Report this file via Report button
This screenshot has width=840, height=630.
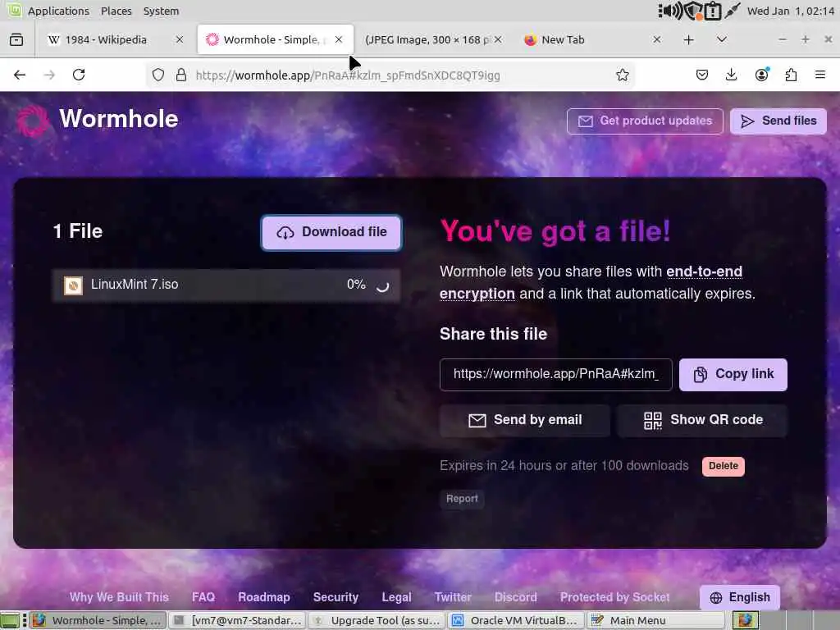[462, 499]
